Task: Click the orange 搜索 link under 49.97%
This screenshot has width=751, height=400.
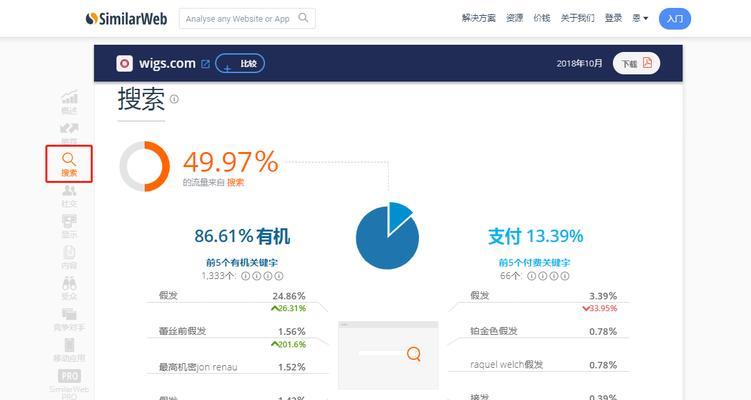Action: [x=235, y=183]
